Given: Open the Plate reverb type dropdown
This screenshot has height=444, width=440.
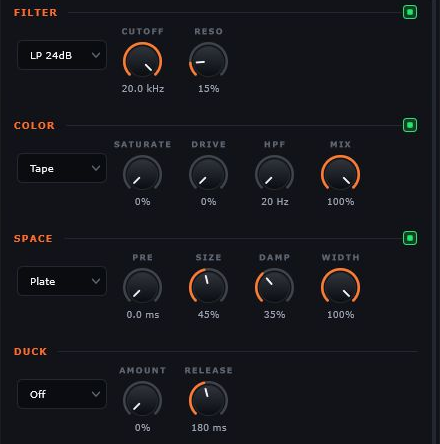Looking at the screenshot, I should (62, 281).
